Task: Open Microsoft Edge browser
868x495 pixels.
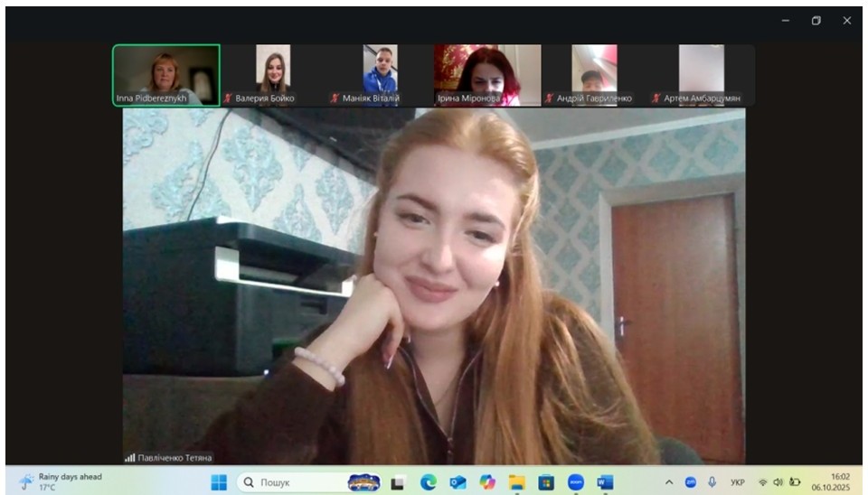Action: coord(429,482)
